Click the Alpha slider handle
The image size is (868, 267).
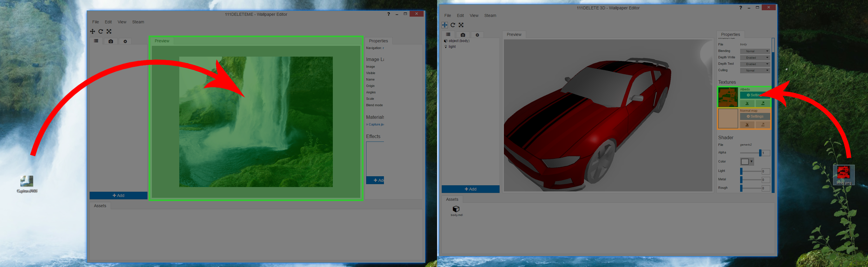[760, 153]
